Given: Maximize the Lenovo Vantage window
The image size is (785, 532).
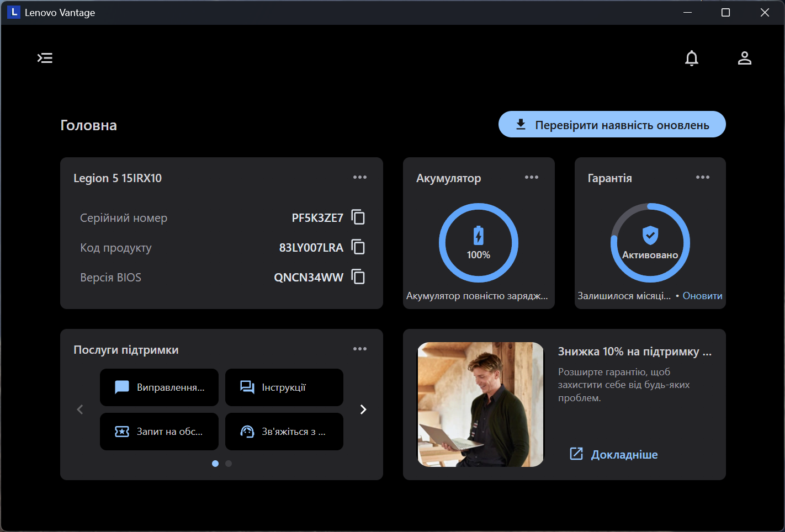Looking at the screenshot, I should pos(726,12).
